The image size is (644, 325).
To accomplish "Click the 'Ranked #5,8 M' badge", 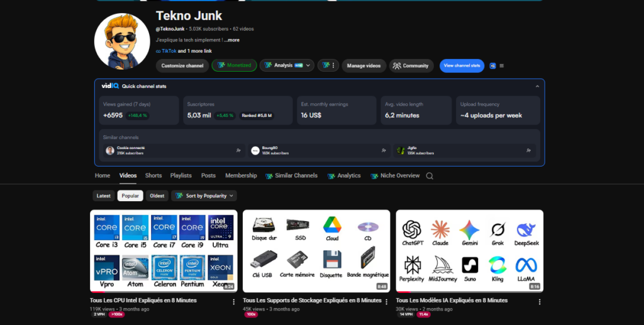I will pyautogui.click(x=257, y=116).
